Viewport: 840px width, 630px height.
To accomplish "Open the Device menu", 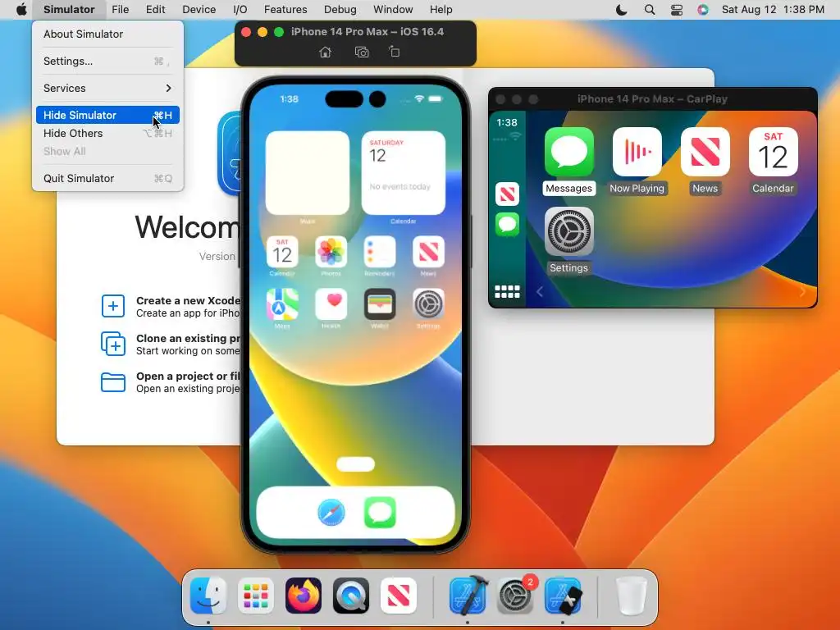I will pos(199,10).
